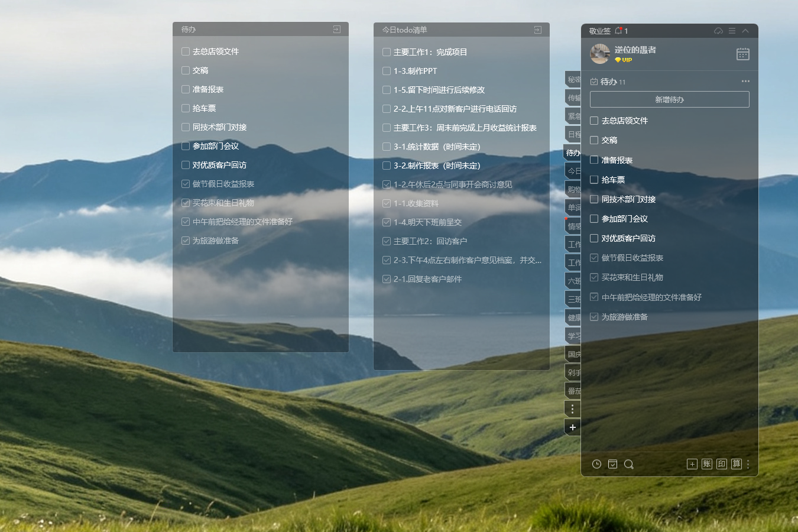Click the cloud sync icon
The image size is (798, 532).
pyautogui.click(x=718, y=31)
